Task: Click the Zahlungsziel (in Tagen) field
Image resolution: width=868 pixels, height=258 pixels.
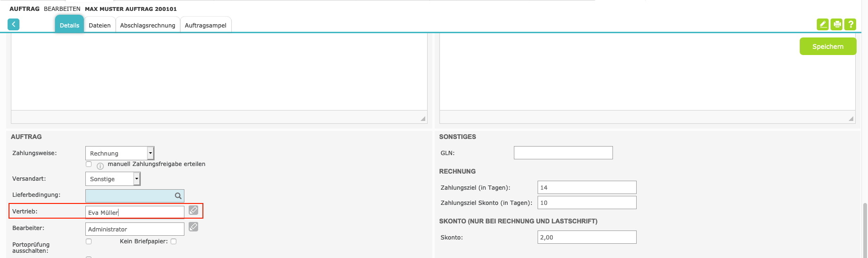Action: [x=587, y=187]
